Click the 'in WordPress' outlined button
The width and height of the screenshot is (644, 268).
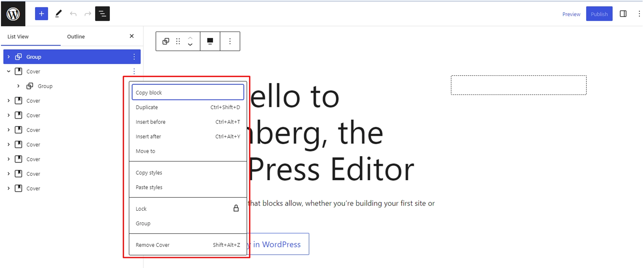click(278, 244)
